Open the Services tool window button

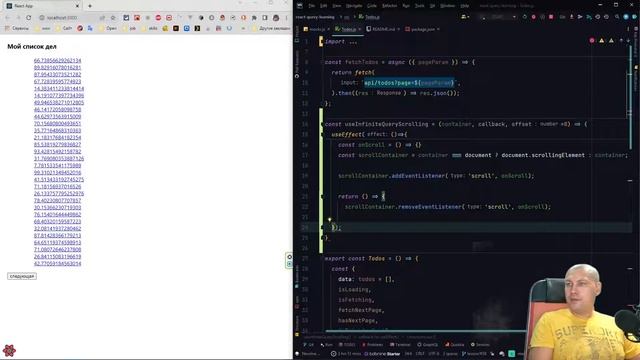point(480,345)
